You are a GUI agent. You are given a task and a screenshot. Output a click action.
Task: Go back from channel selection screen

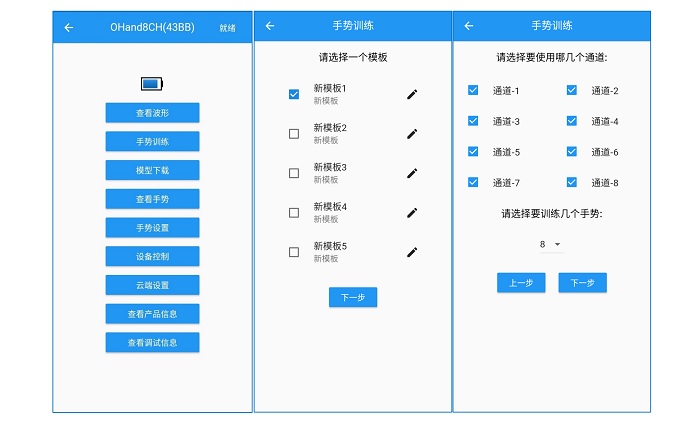click(x=468, y=26)
